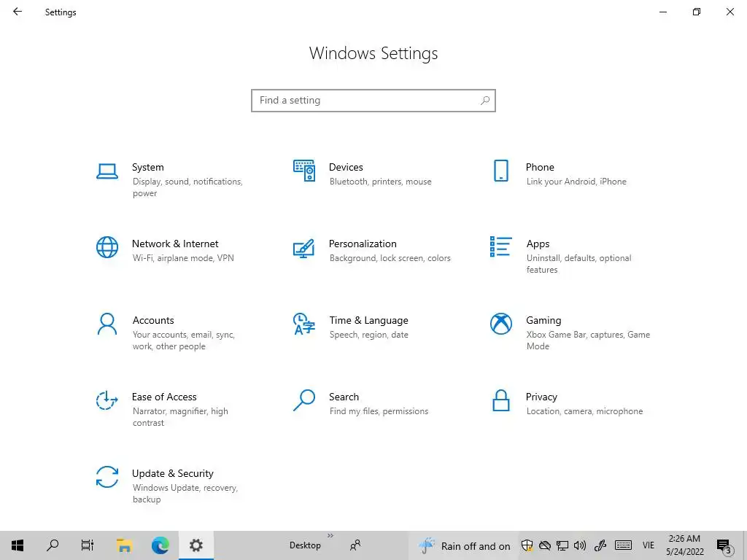Open the System laptop icon
This screenshot has height=560, width=747.
click(107, 171)
